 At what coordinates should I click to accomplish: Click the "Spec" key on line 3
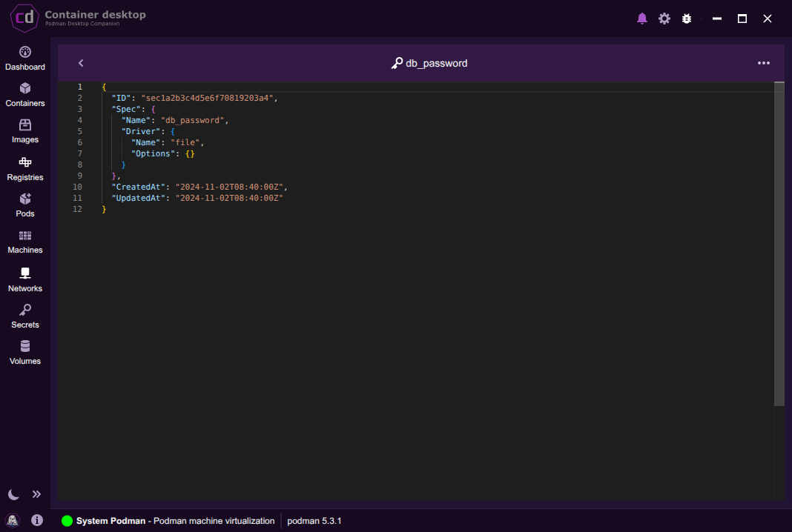(126, 109)
